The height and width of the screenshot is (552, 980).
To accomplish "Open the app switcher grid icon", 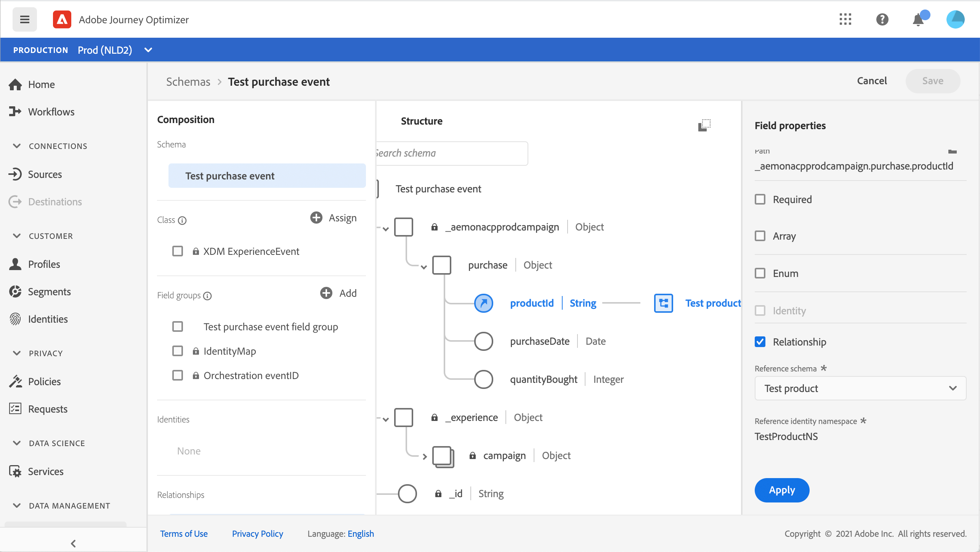I will (845, 19).
